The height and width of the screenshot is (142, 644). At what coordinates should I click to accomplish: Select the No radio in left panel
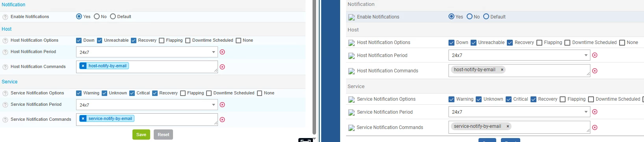(97, 17)
